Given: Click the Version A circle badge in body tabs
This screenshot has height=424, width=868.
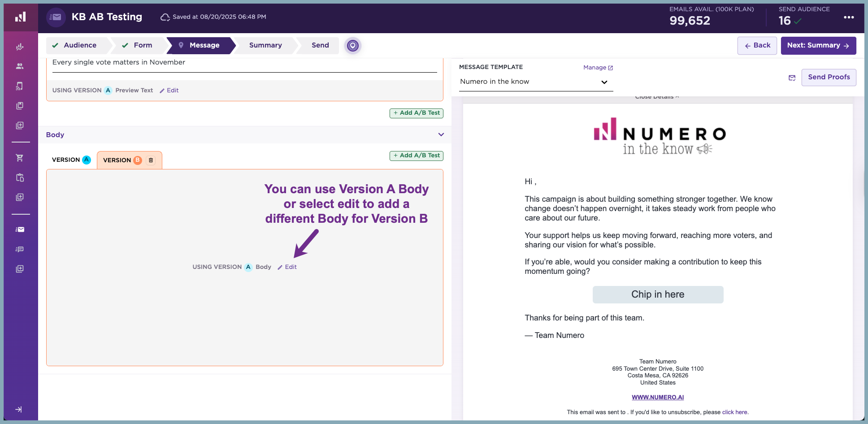Looking at the screenshot, I should click(x=87, y=160).
